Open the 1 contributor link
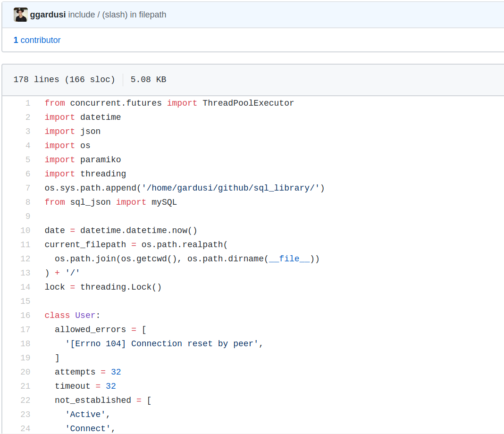Screen dimensions: 504x434 coord(37,40)
